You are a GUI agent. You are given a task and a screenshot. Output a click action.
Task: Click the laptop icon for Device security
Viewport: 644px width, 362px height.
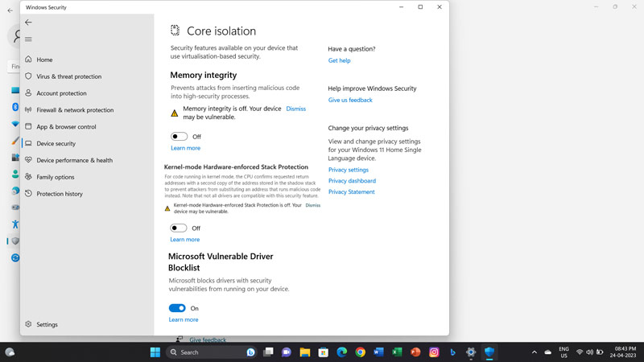point(28,143)
